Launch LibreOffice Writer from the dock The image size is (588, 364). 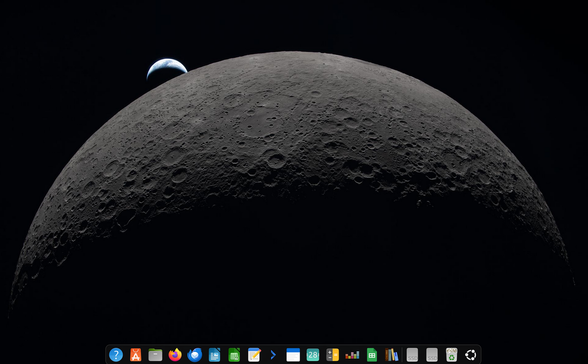point(215,355)
